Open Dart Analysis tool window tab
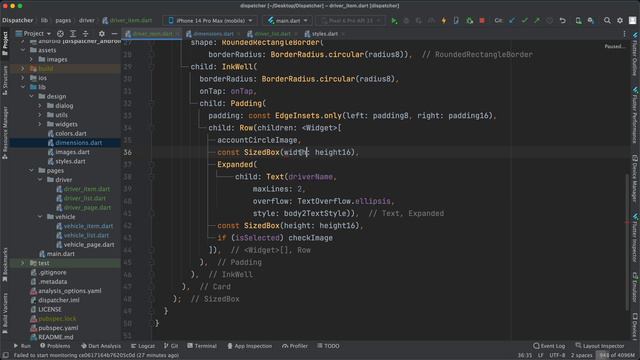The width and height of the screenshot is (640, 360). pyautogui.click(x=100, y=346)
